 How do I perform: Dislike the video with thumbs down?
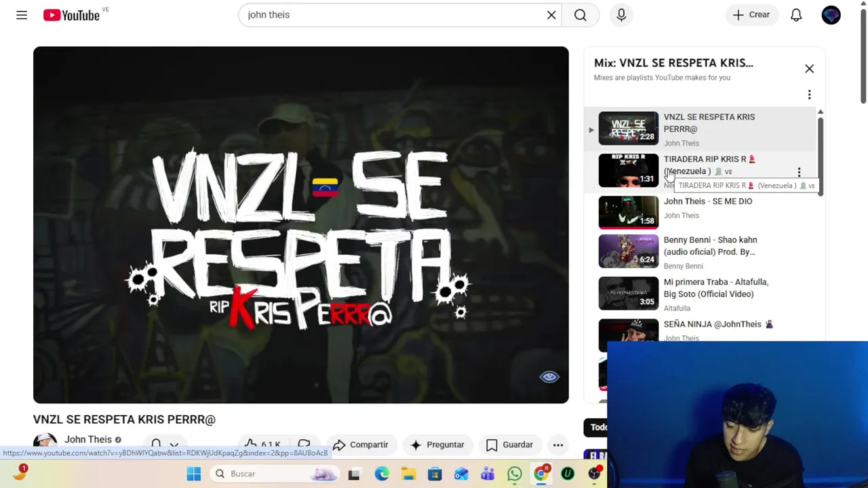pyautogui.click(x=304, y=445)
